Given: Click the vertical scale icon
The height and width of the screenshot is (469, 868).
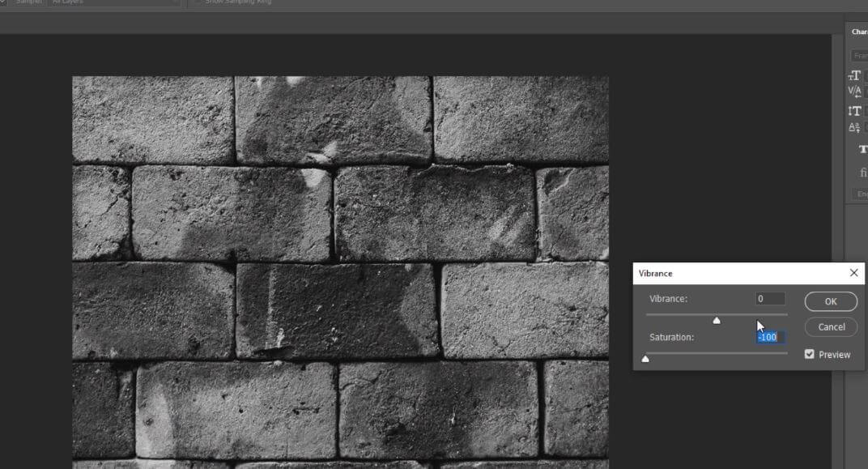Looking at the screenshot, I should tap(855, 111).
